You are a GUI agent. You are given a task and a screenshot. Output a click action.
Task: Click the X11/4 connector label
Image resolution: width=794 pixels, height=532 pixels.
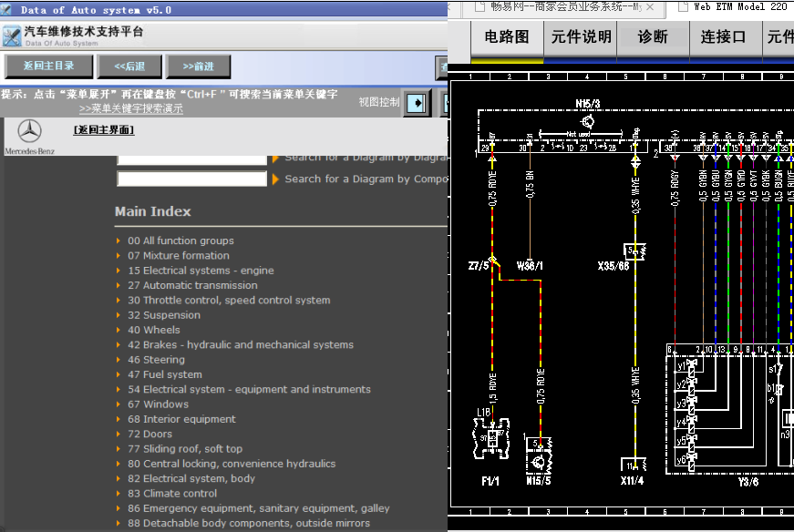pyautogui.click(x=632, y=481)
